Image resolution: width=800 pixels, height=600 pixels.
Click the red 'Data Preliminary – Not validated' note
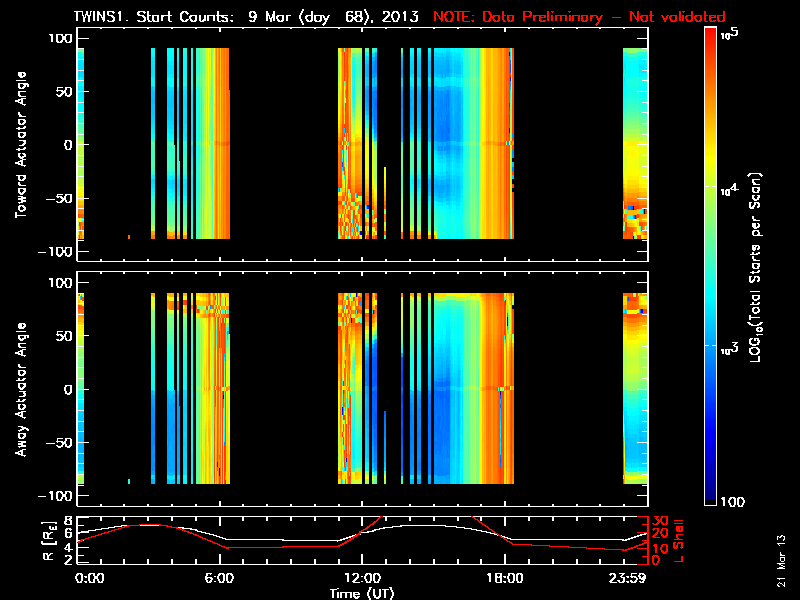pos(579,17)
